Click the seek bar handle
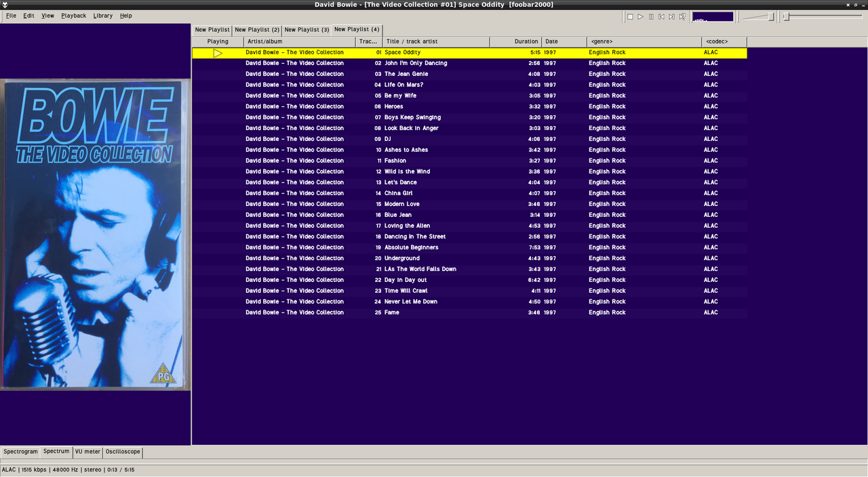 (x=786, y=16)
